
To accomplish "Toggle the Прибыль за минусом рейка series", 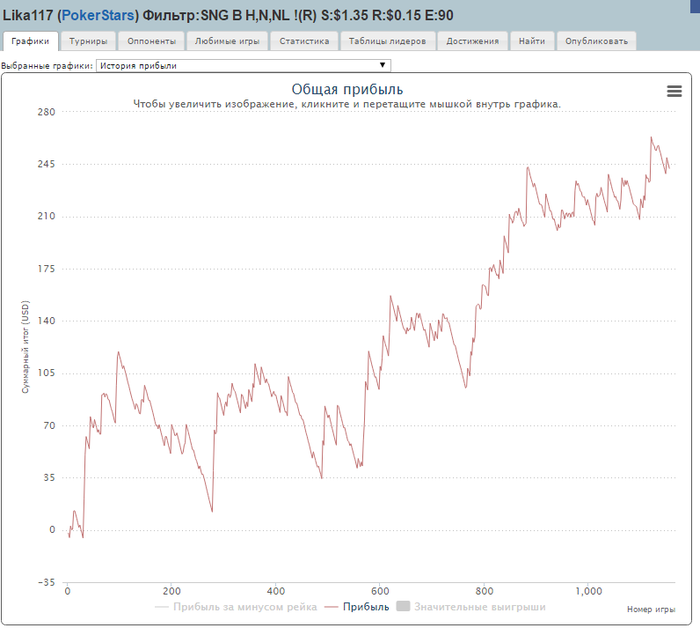I will pos(236,607).
